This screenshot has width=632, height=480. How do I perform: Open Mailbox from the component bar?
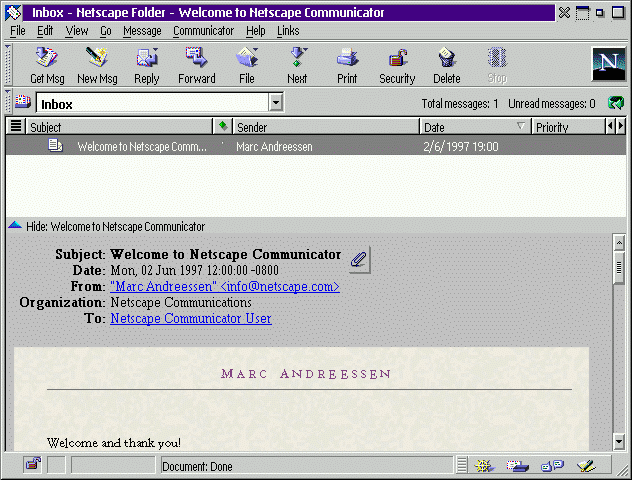[x=518, y=466]
